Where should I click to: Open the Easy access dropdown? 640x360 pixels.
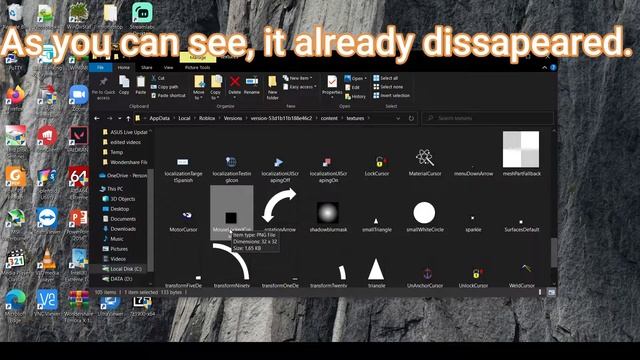coord(300,87)
